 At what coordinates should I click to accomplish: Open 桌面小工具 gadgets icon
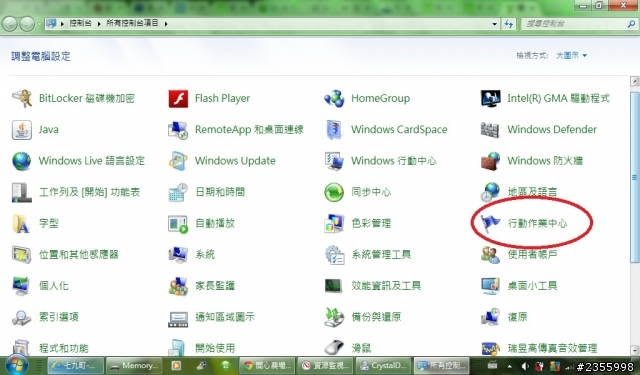[490, 286]
